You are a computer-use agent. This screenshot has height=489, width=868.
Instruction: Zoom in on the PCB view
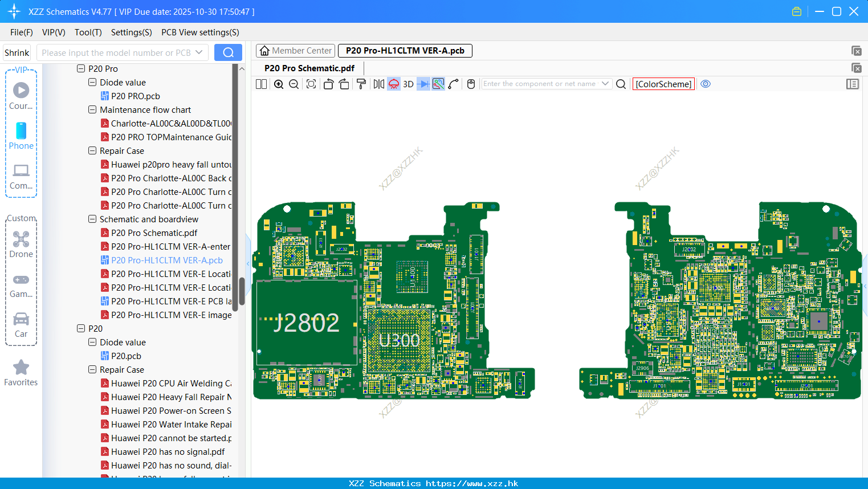(x=279, y=84)
